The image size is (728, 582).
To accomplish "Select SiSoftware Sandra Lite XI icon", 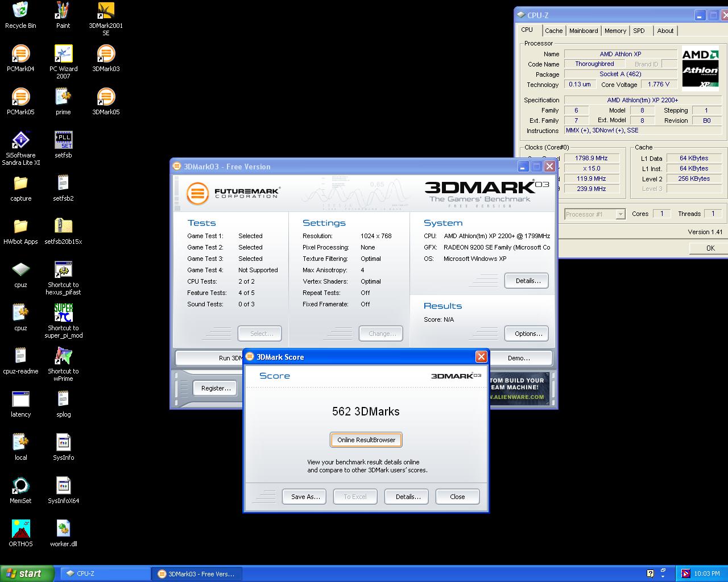I will point(20,148).
